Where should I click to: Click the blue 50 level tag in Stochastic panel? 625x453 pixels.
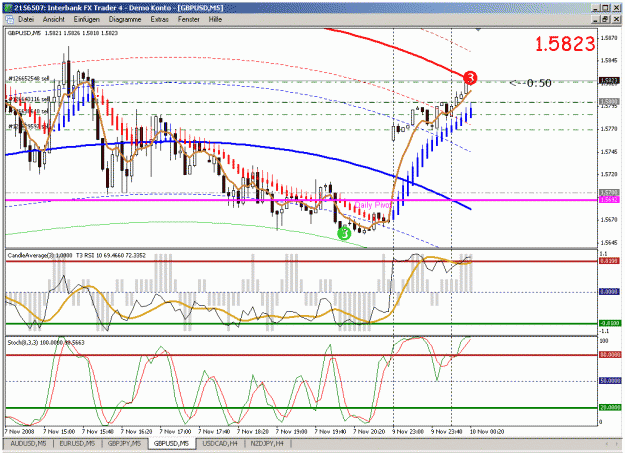(610, 381)
